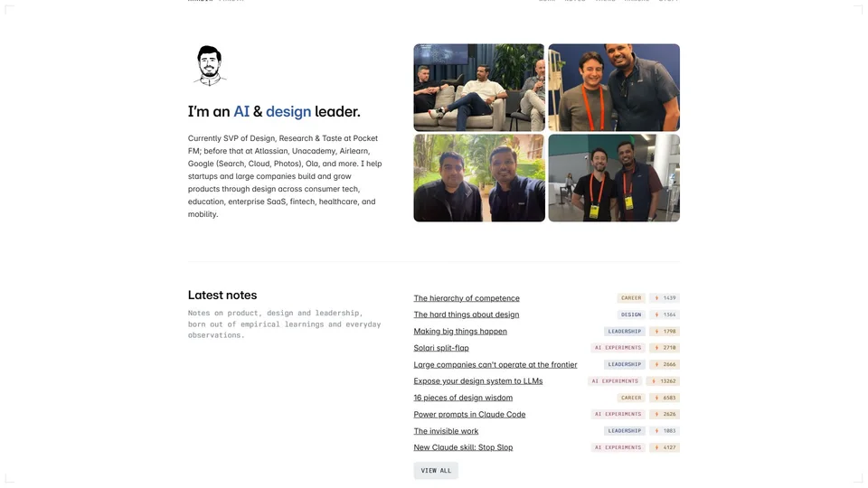Click the illustrated portrait avatar
Viewport: 868px width, 488px height.
pyautogui.click(x=209, y=65)
